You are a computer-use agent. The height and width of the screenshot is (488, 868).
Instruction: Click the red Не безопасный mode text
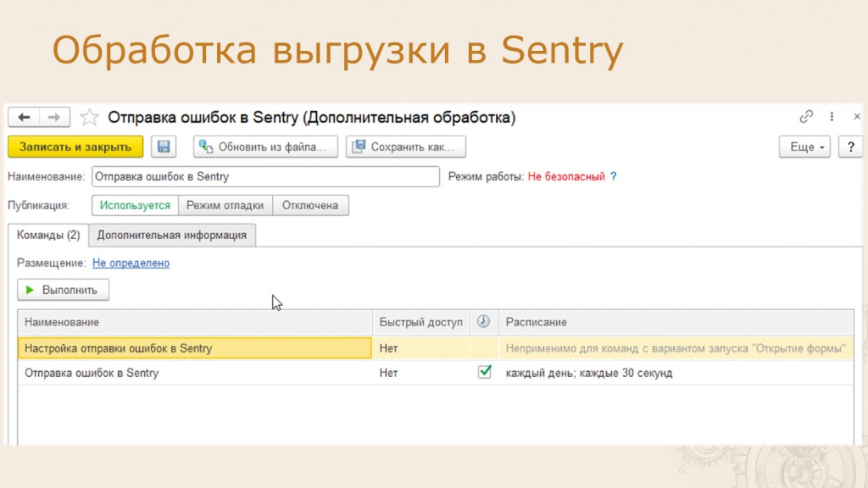[x=566, y=176]
